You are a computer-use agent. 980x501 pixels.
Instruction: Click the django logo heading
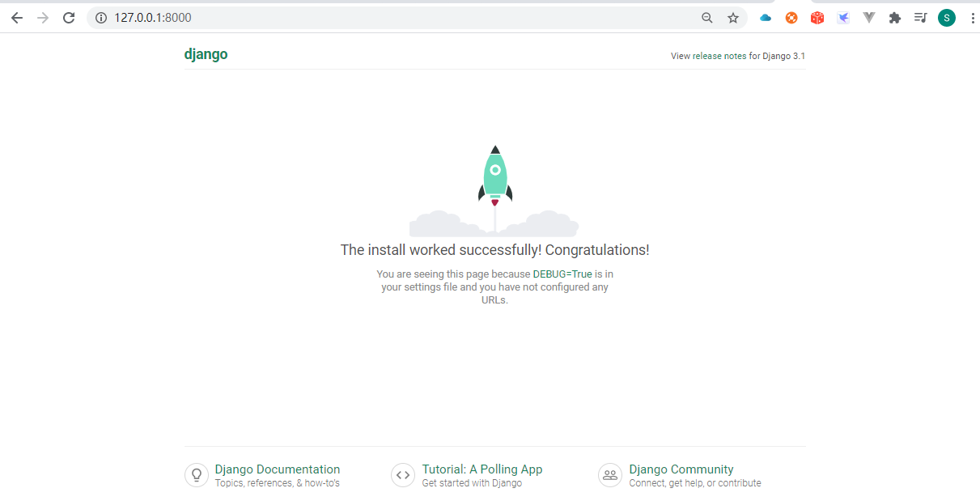point(206,55)
